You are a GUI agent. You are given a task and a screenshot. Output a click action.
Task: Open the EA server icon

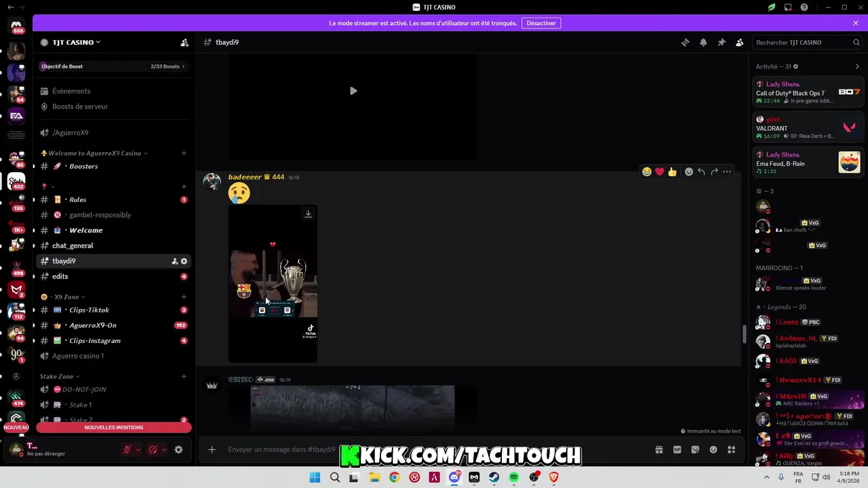coord(16,116)
